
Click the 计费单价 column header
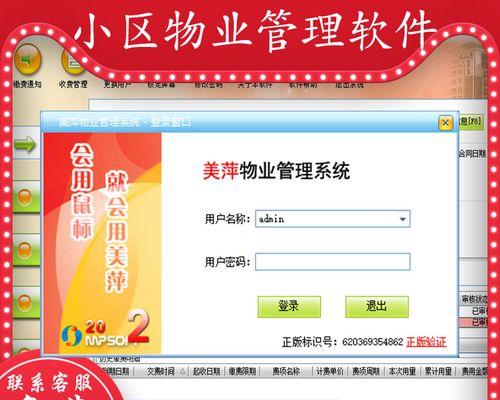pos(330,371)
